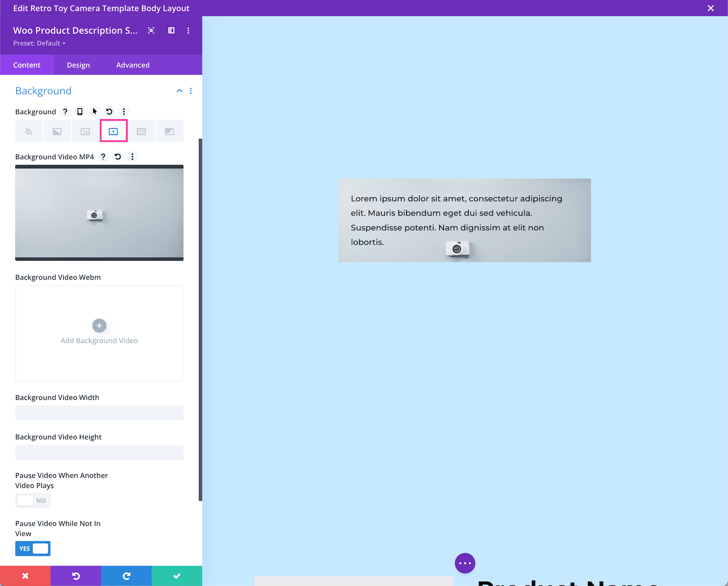The image size is (728, 586).
Task: Reset the Background settings
Action: 109,112
